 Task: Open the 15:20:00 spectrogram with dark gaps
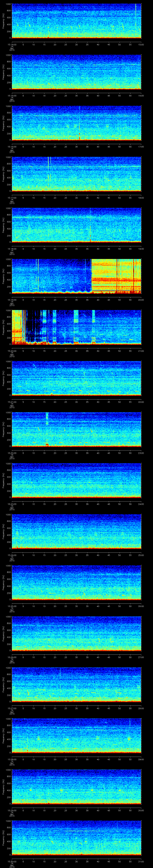click(x=77, y=327)
